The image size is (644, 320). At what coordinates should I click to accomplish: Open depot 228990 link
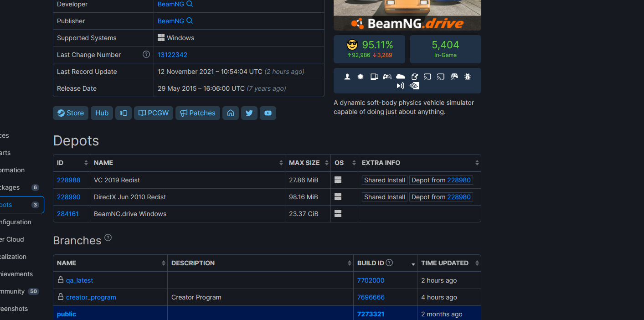point(68,197)
